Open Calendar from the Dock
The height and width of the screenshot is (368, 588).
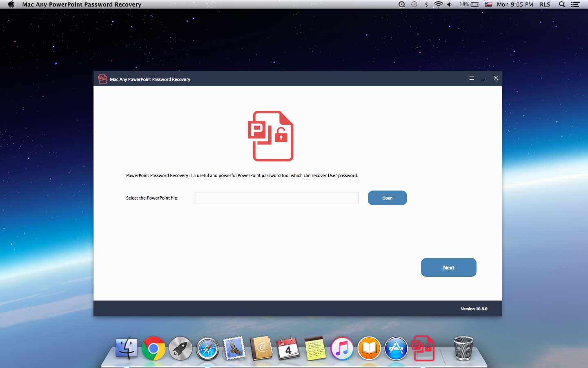[x=288, y=348]
